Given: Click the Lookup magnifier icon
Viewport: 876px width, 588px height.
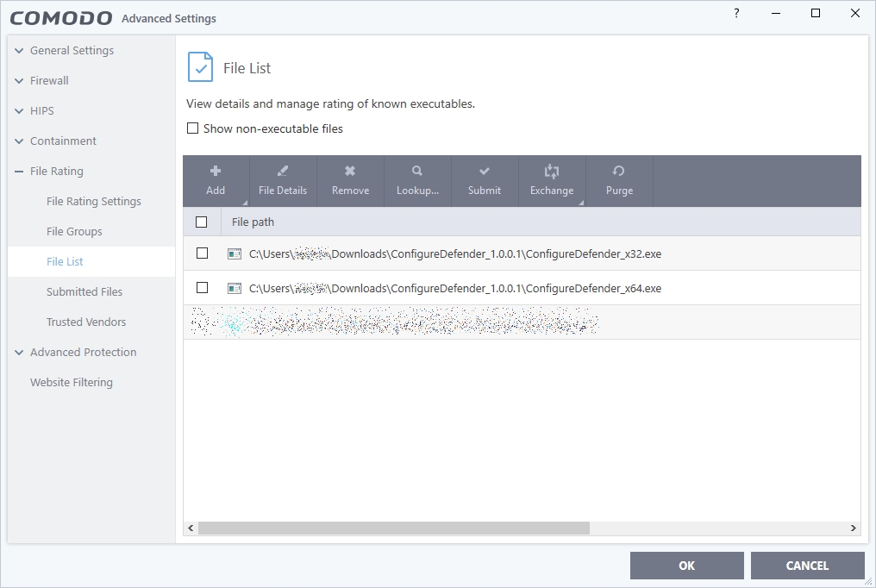Looking at the screenshot, I should (417, 172).
